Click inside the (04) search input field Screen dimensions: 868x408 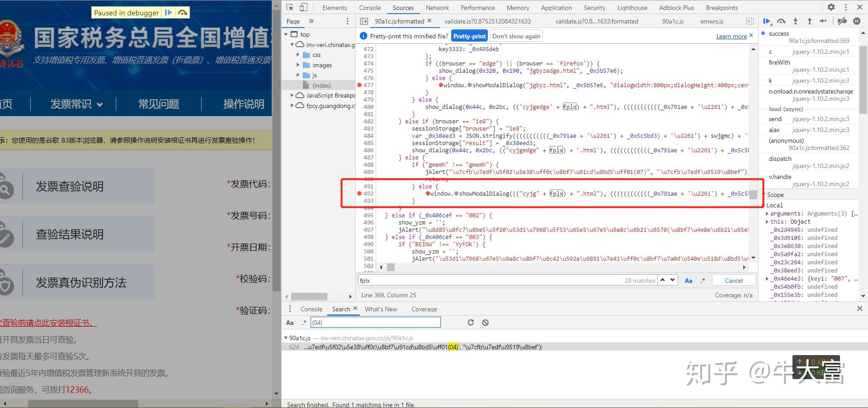[375, 322]
